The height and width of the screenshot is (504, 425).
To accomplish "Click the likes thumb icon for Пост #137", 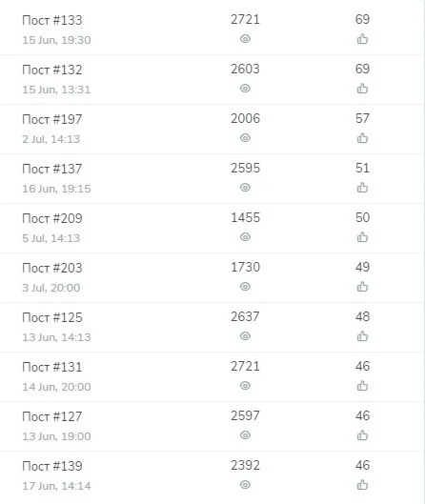I will pyautogui.click(x=362, y=188).
